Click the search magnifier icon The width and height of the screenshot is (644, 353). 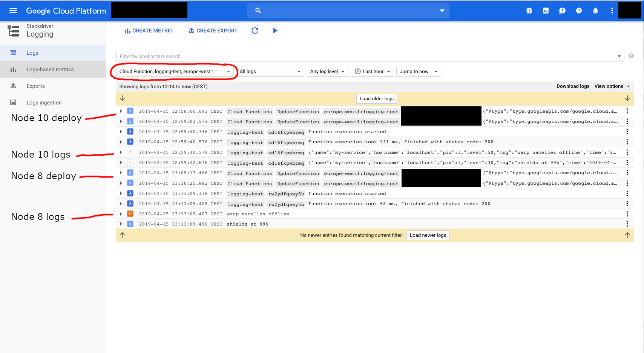(x=258, y=11)
